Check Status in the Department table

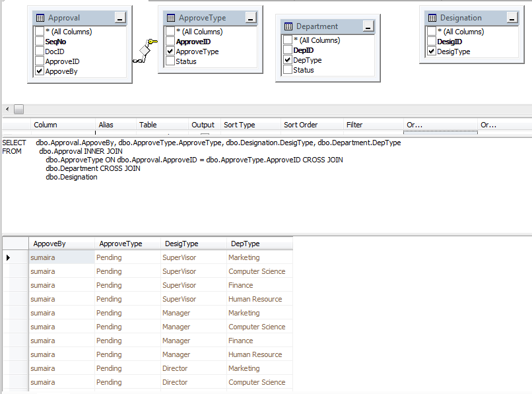click(x=288, y=69)
